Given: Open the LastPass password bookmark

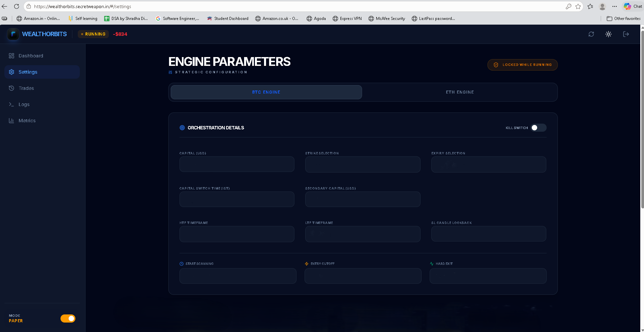Looking at the screenshot, I should pyautogui.click(x=433, y=19).
